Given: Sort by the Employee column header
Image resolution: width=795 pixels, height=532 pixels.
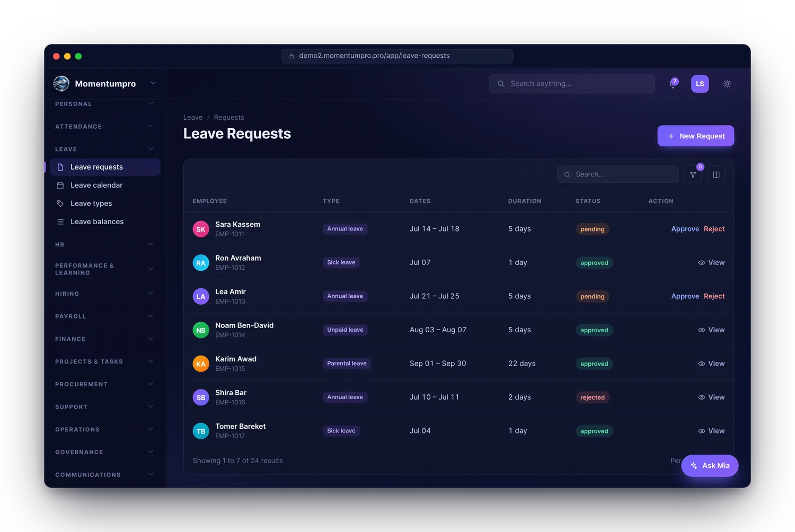Looking at the screenshot, I should click(209, 201).
